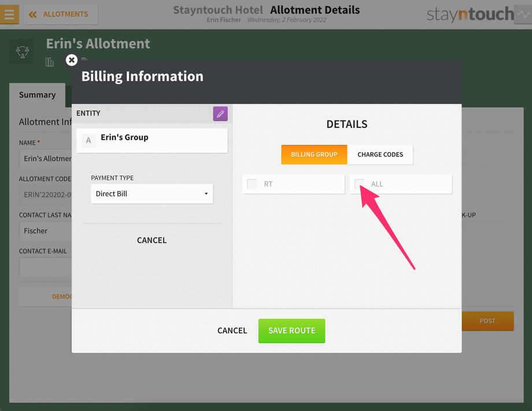Click the company building icon under the title
Image resolution: width=532 pixels, height=411 pixels.
click(50, 62)
